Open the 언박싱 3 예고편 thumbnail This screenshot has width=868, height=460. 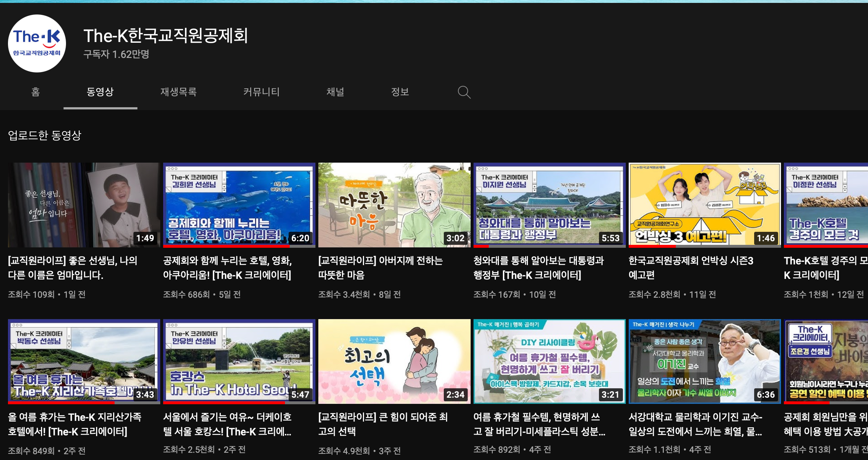point(704,205)
